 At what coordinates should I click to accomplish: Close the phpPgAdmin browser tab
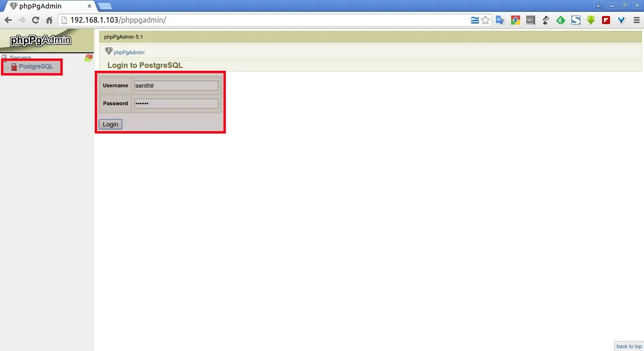90,6
